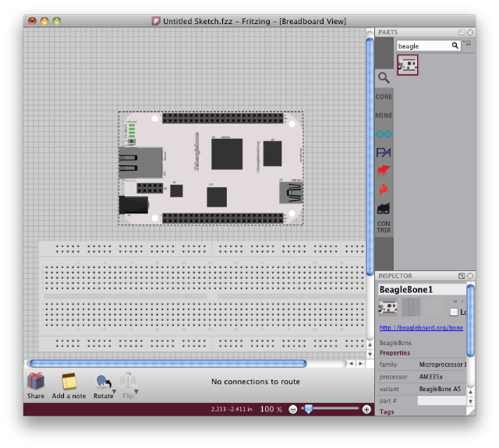Click the Rotate button

[x=103, y=386]
